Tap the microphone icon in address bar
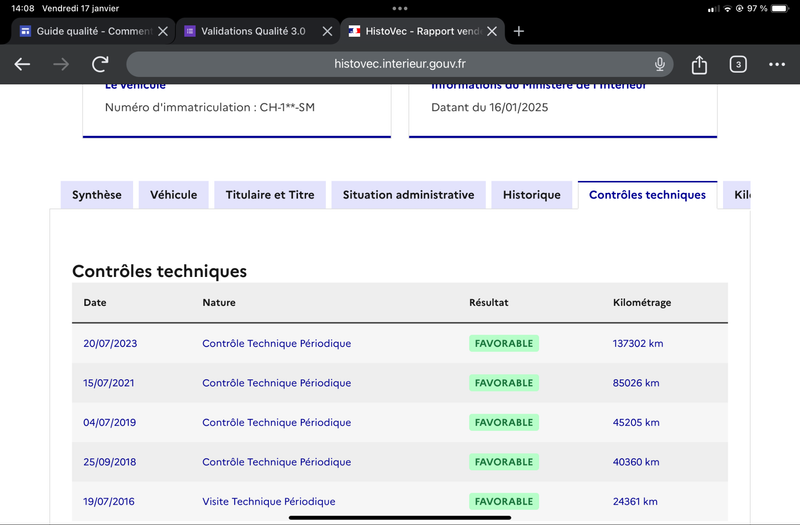The height and width of the screenshot is (525, 800). pos(660,64)
